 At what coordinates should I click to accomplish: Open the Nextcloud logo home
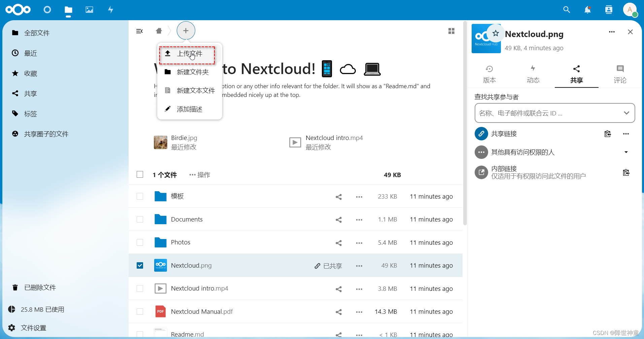[x=18, y=10]
